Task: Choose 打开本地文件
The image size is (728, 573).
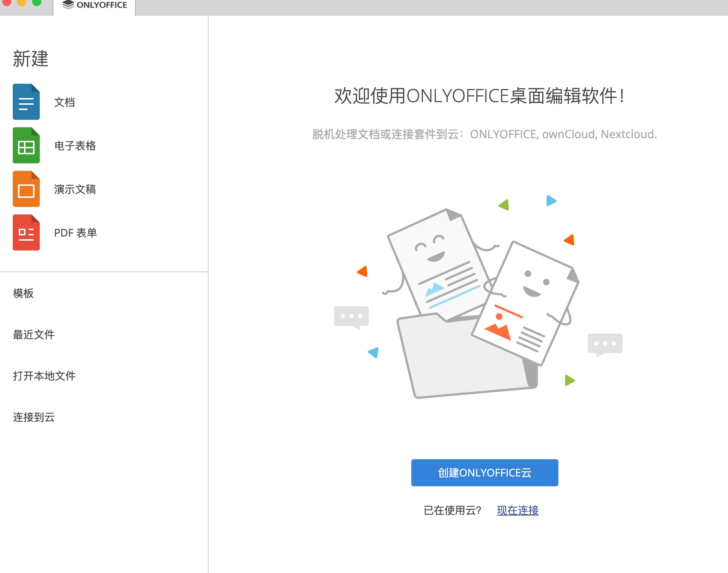Action: pos(44,376)
